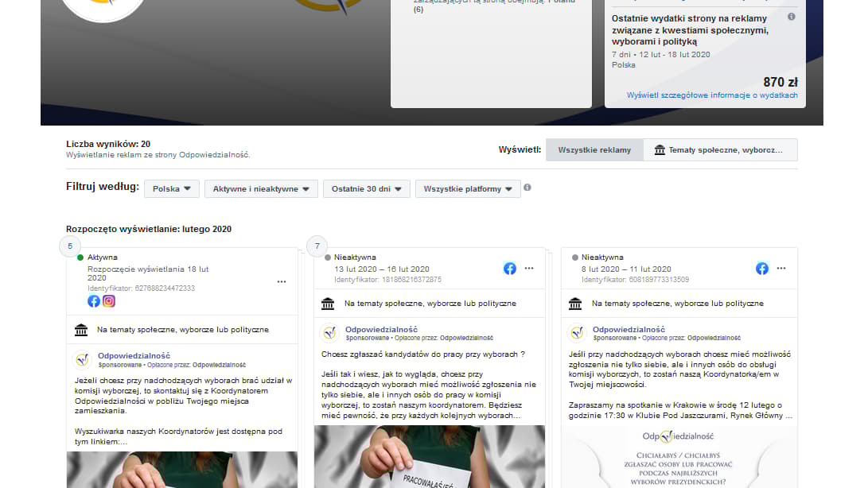Open three-dot menu on ad 181868216372875
The width and height of the screenshot is (868, 488).
tap(529, 269)
